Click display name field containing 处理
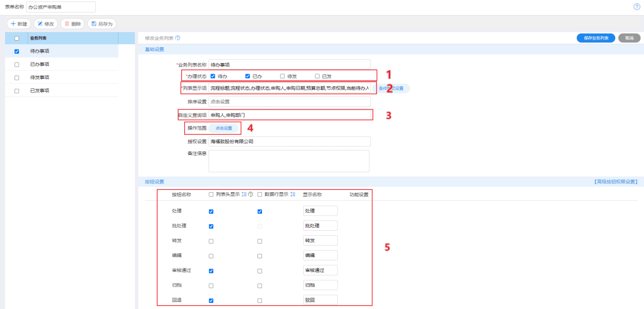 point(320,211)
